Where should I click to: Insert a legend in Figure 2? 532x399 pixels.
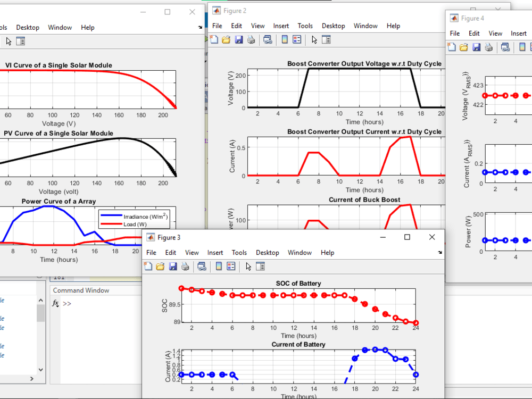click(x=297, y=39)
